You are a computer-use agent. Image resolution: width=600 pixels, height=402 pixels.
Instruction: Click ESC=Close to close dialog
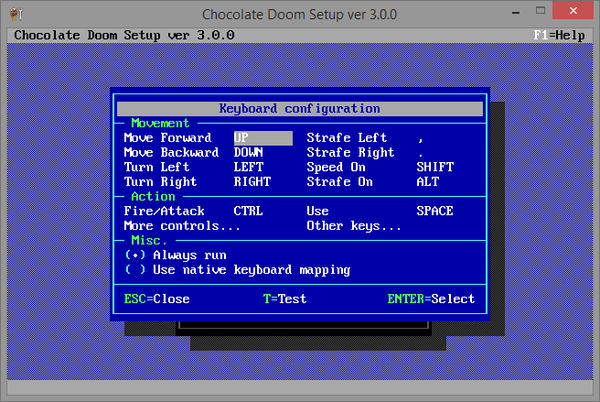(157, 299)
